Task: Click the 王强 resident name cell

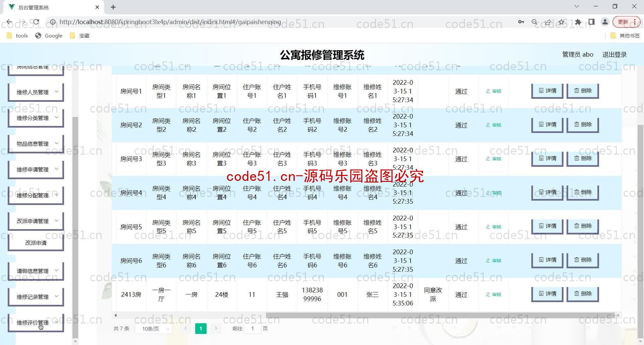Action: coord(282,294)
